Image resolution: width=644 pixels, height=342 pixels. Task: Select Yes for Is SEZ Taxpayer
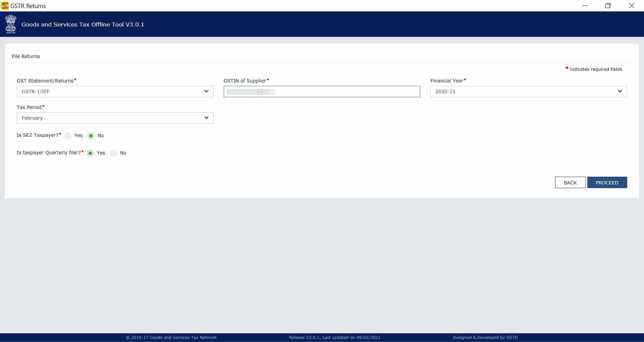point(68,135)
